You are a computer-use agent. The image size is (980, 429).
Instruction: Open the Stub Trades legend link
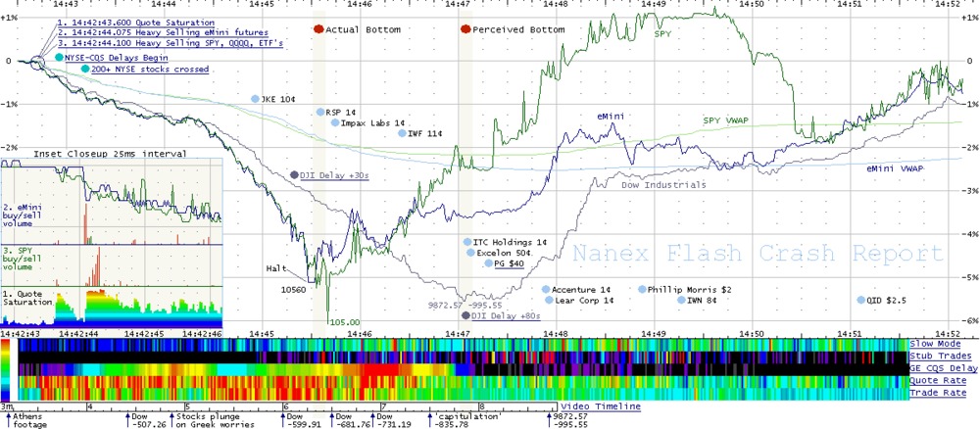click(938, 356)
